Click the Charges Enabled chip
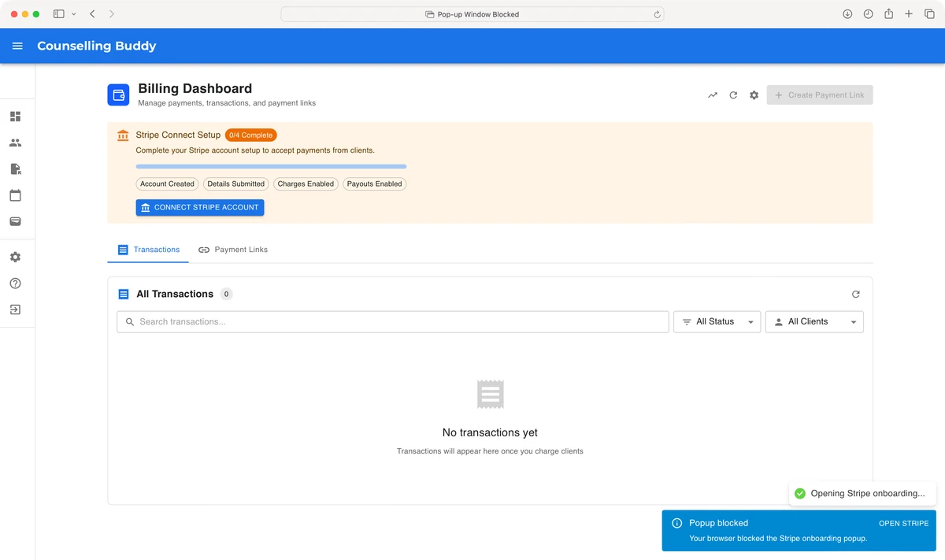Viewport: 945px width, 560px height. [306, 184]
